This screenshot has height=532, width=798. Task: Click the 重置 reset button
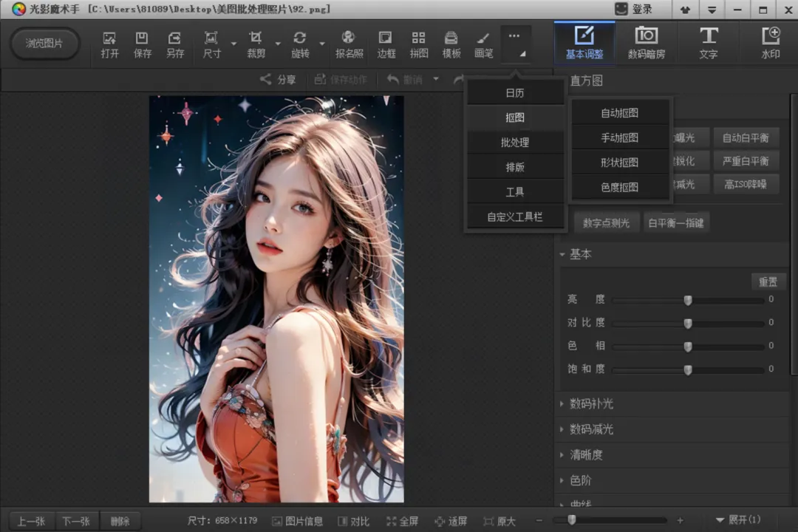coord(768,282)
